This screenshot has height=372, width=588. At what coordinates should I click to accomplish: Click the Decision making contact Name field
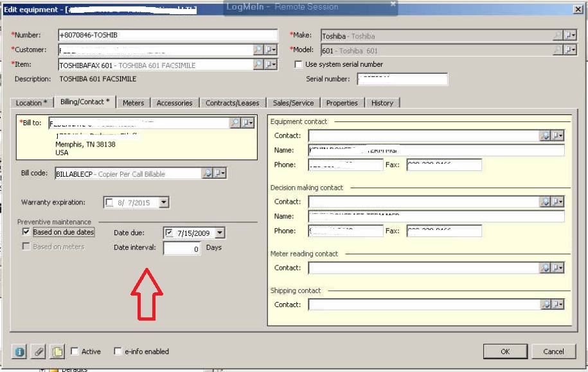436,217
